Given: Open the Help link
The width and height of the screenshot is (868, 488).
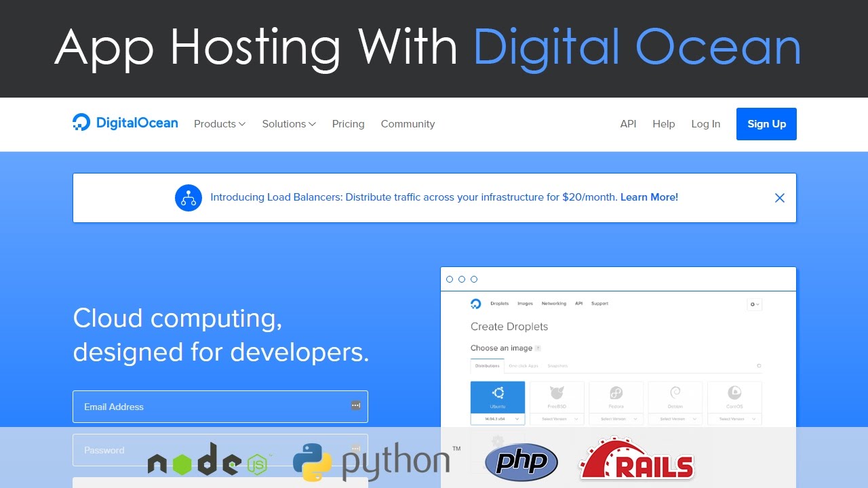Looking at the screenshot, I should click(663, 124).
